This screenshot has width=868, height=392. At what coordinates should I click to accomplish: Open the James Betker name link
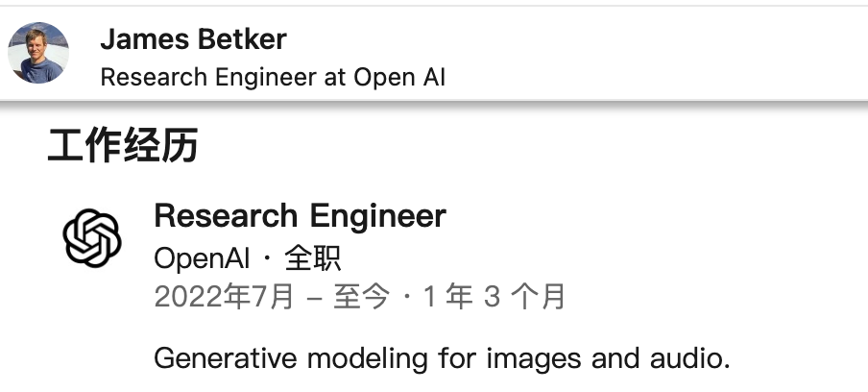click(193, 39)
